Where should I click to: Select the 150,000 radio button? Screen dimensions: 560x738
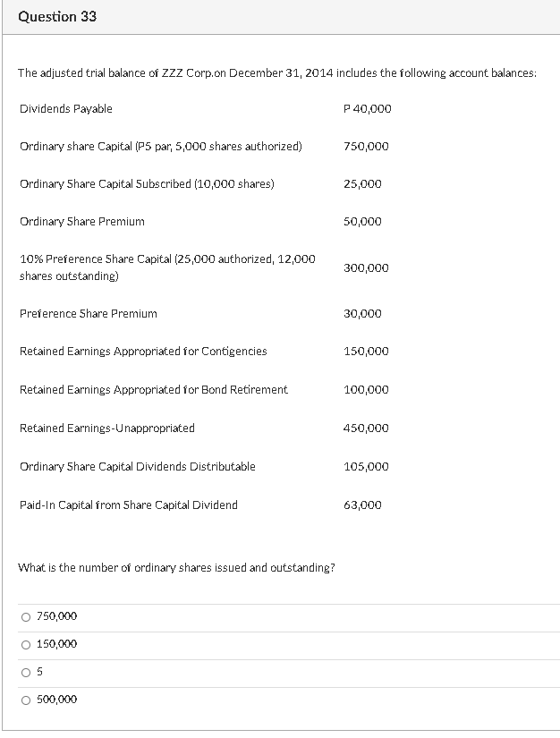(x=27, y=644)
